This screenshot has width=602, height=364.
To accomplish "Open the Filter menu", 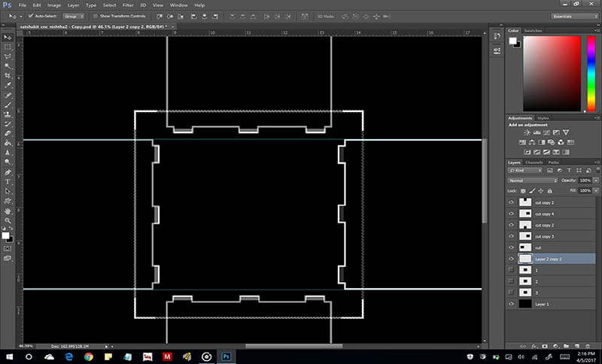I will point(128,5).
